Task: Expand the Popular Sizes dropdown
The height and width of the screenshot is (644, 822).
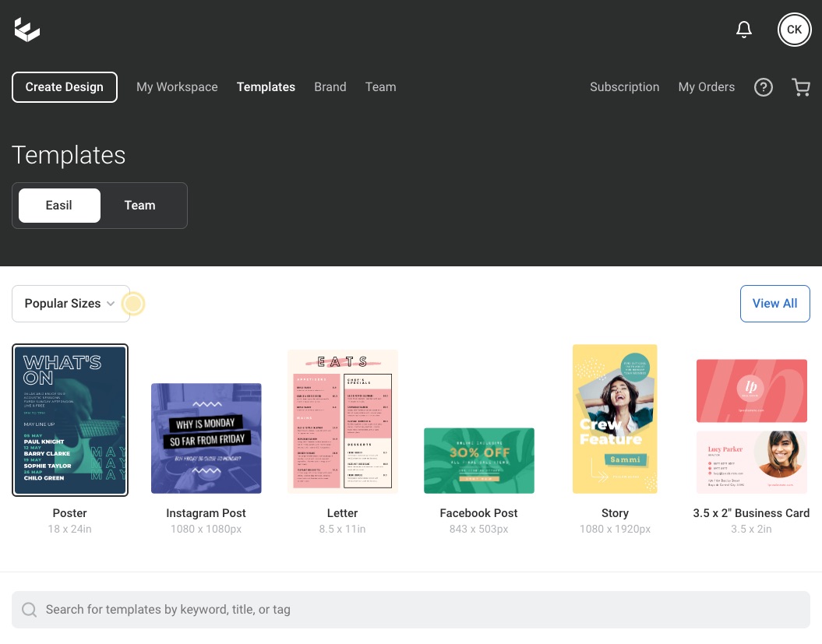Action: [x=71, y=304]
